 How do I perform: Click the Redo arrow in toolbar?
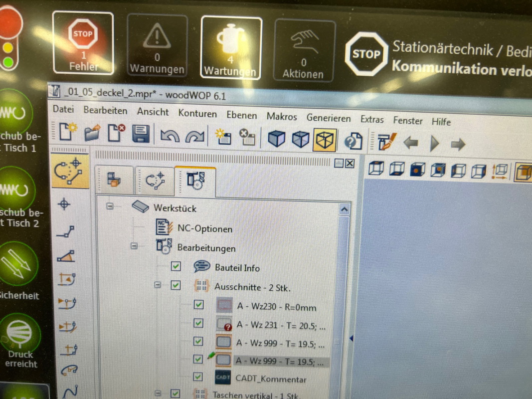click(194, 136)
